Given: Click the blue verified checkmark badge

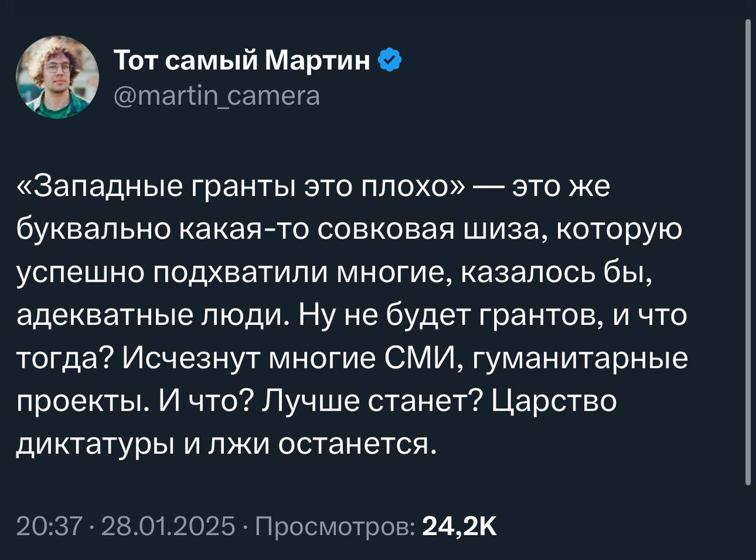Looking at the screenshot, I should (390, 61).
